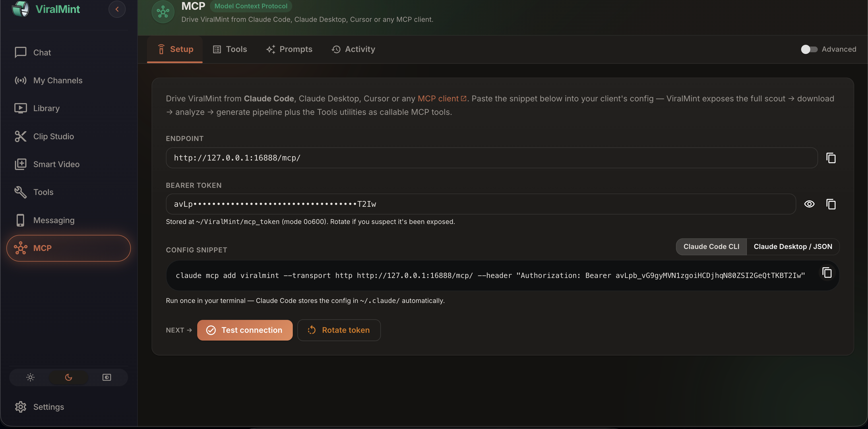Open the sidebar Tools page
This screenshot has height=429, width=868.
[68, 192]
